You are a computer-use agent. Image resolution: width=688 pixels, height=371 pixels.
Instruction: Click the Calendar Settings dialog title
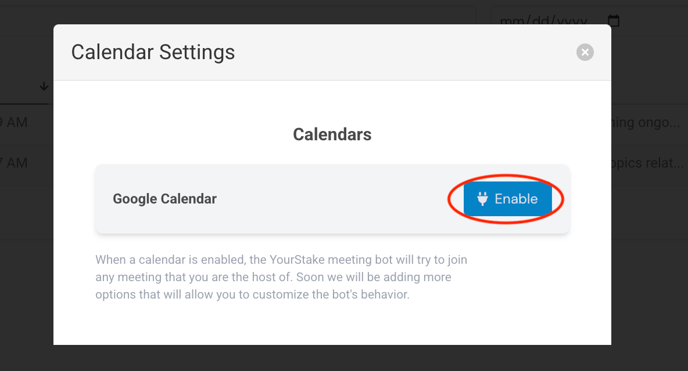(153, 52)
